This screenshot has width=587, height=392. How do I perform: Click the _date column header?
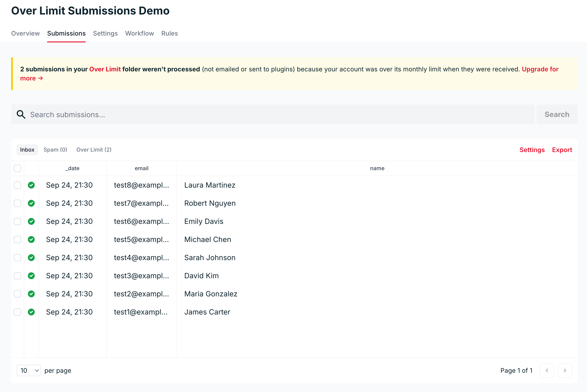[73, 168]
